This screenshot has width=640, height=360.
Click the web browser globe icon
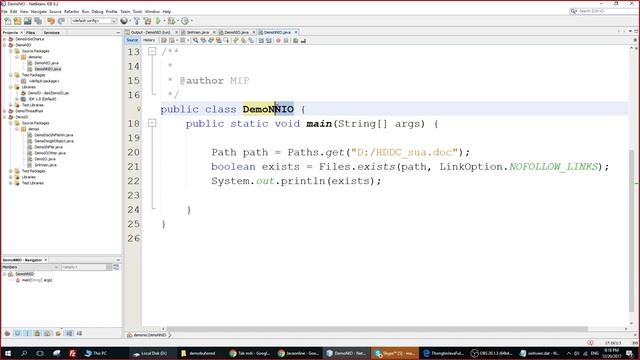click(124, 21)
